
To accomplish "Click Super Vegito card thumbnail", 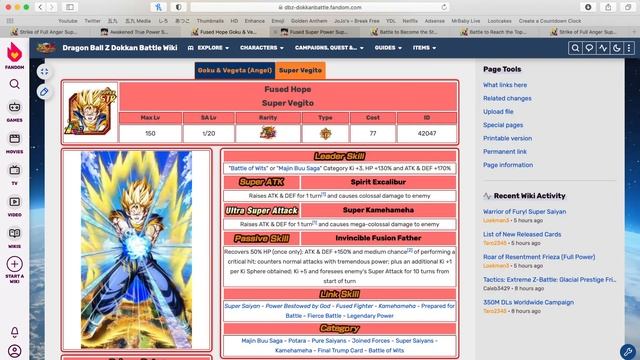I will (90, 112).
